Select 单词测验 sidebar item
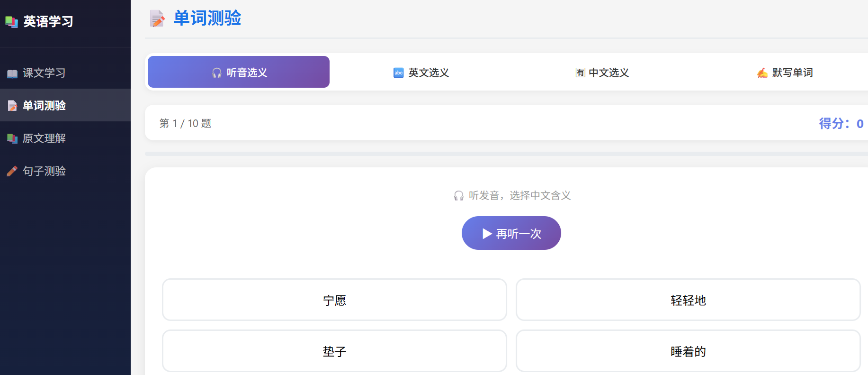 65,105
